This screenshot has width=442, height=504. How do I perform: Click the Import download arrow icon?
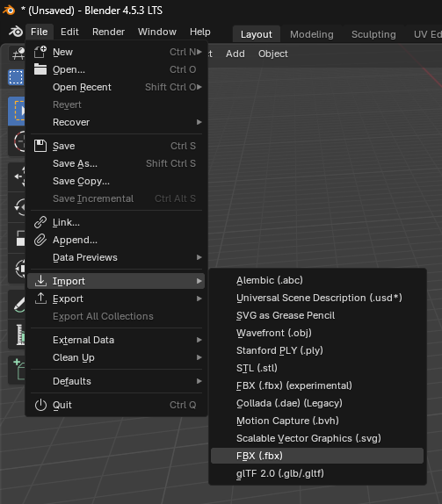(x=40, y=281)
